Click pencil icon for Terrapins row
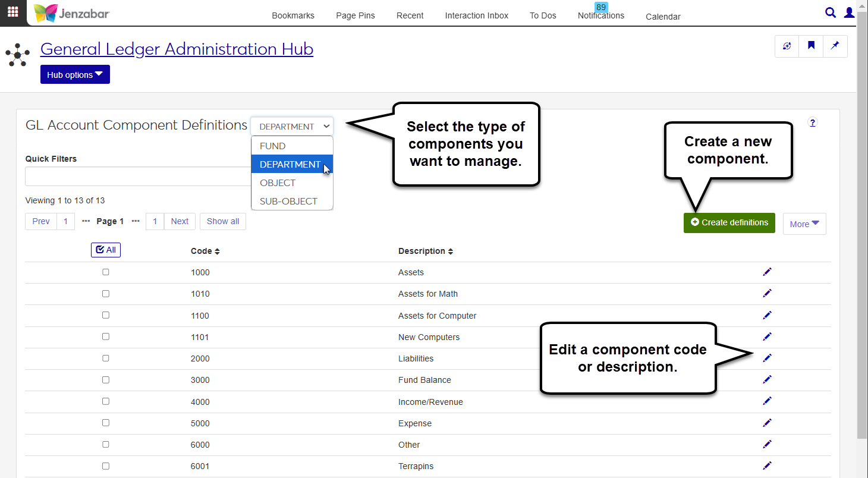Screen dimensions: 868x478 pyautogui.click(x=767, y=466)
